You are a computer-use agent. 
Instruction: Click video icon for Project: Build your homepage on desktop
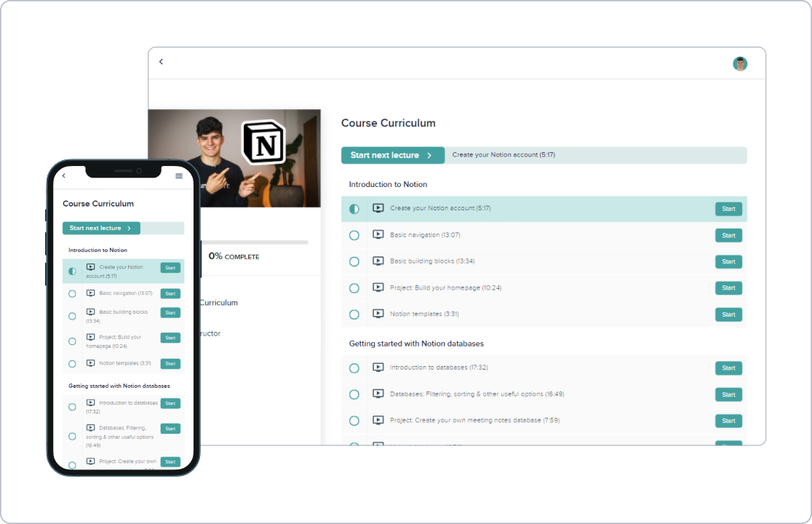point(378,287)
